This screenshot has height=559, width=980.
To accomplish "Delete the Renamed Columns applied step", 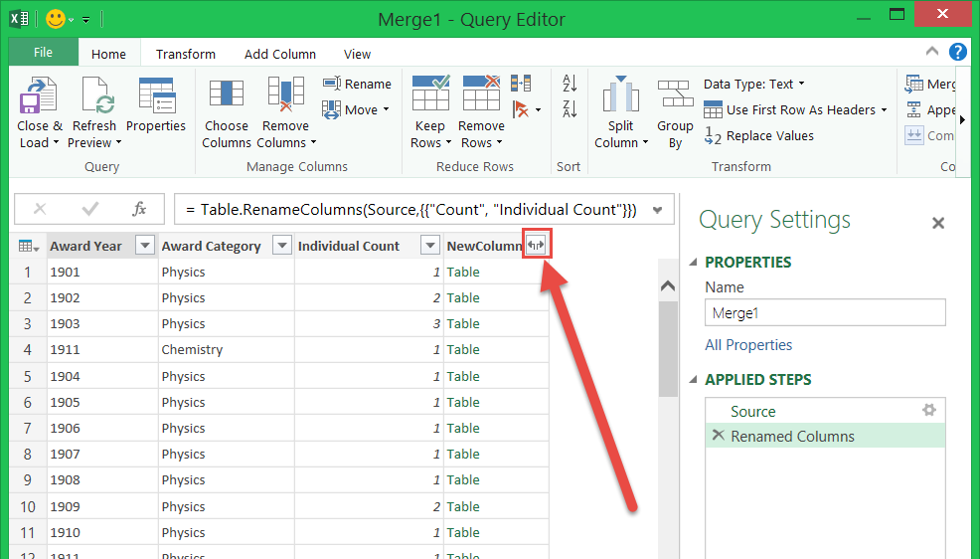I will (x=718, y=437).
